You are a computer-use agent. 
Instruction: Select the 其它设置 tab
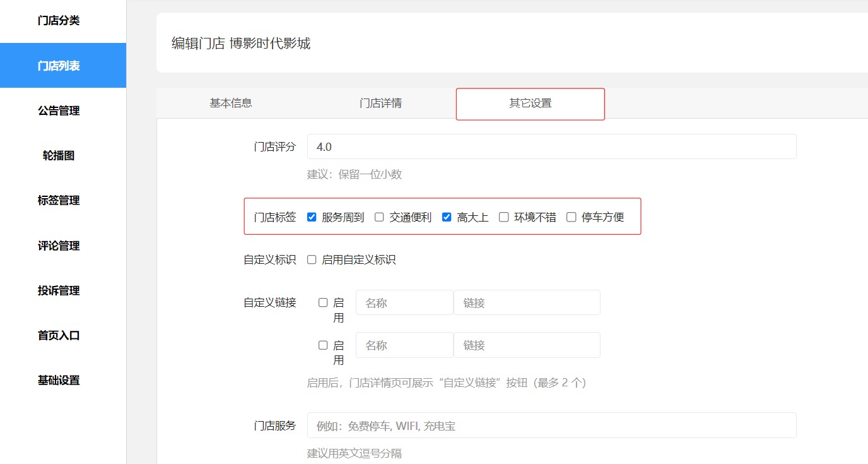tap(531, 104)
